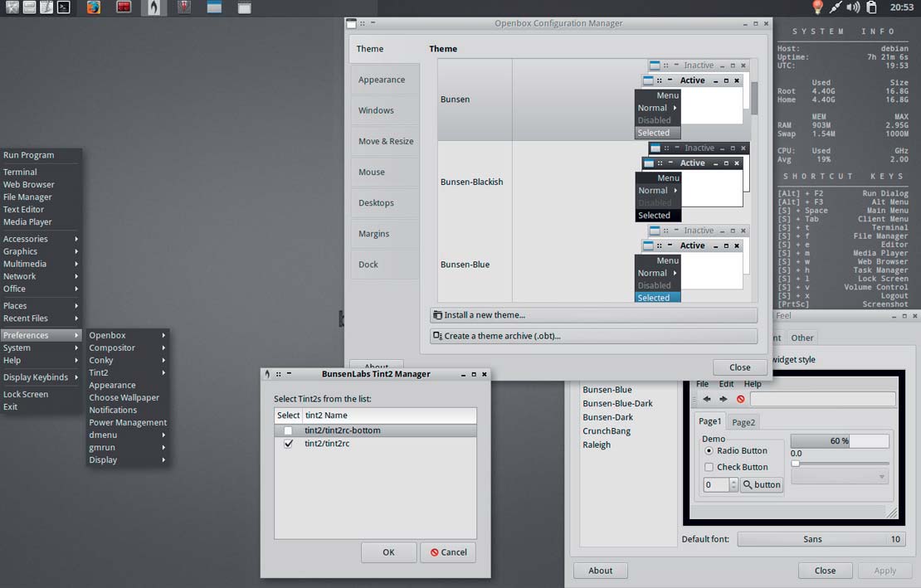Expand the Accessories submenu

[41, 239]
